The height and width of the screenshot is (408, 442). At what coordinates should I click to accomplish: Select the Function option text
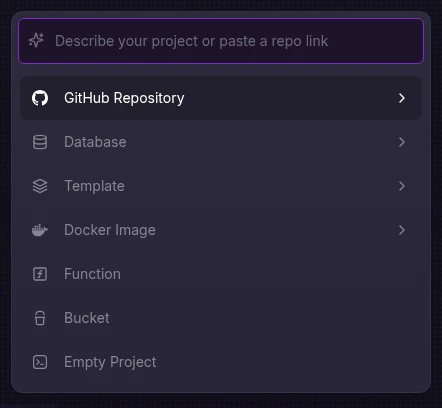[x=92, y=274]
